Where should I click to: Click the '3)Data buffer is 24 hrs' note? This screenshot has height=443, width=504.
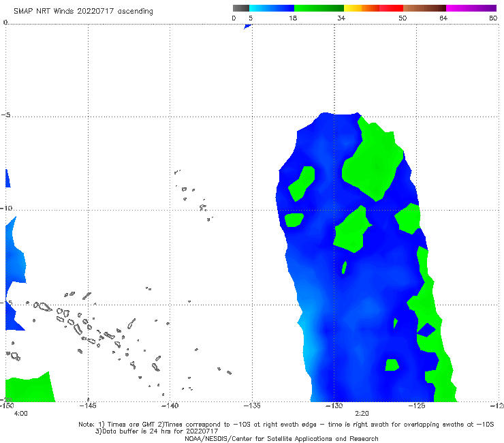[x=157, y=431]
